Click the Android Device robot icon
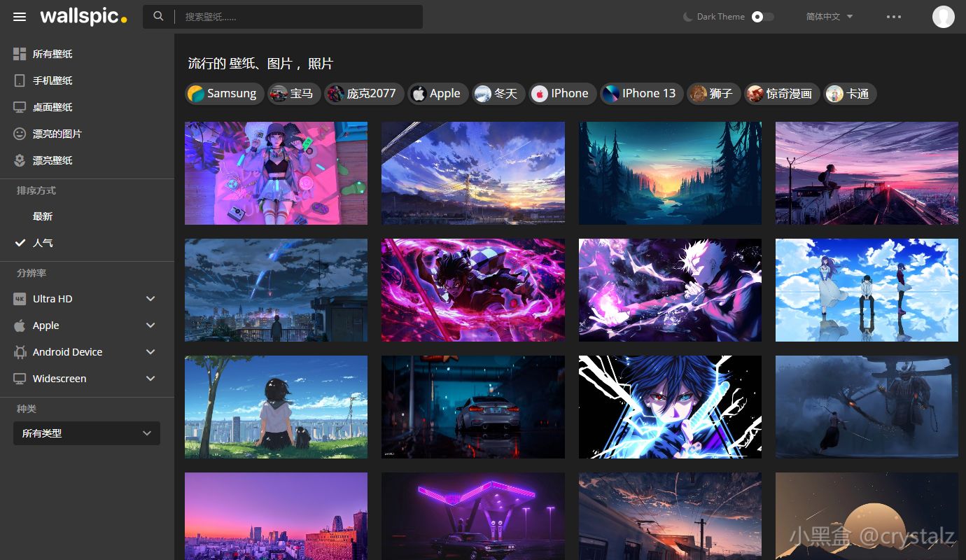The image size is (966, 560). 20,352
